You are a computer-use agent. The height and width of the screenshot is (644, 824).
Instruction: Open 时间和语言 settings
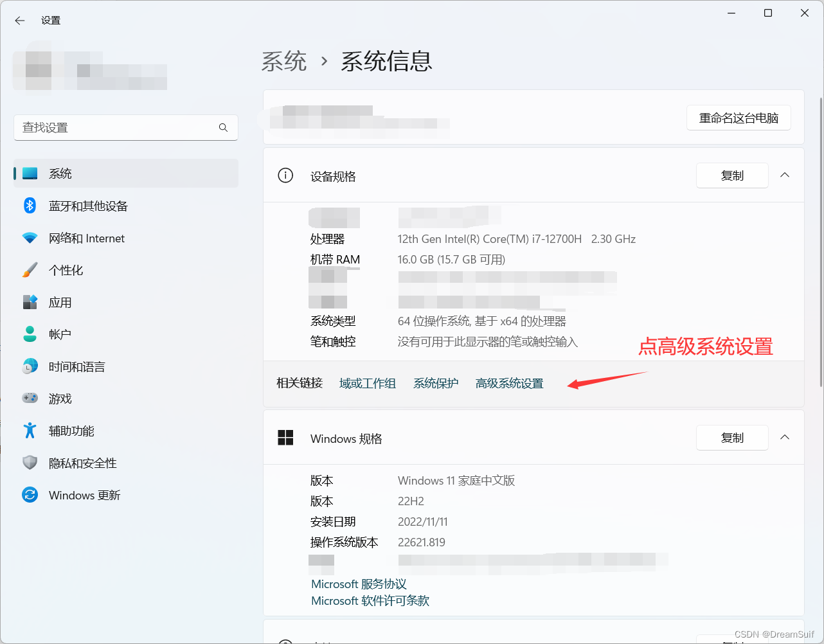(x=126, y=366)
